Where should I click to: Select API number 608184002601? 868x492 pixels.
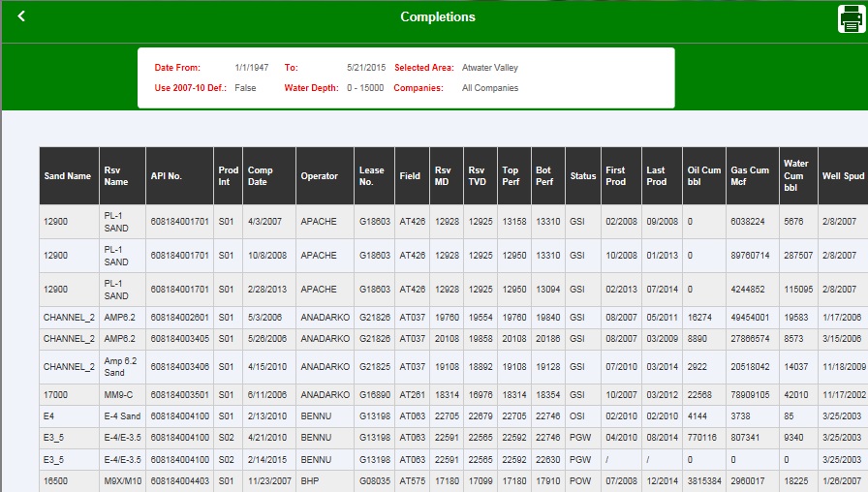click(179, 317)
